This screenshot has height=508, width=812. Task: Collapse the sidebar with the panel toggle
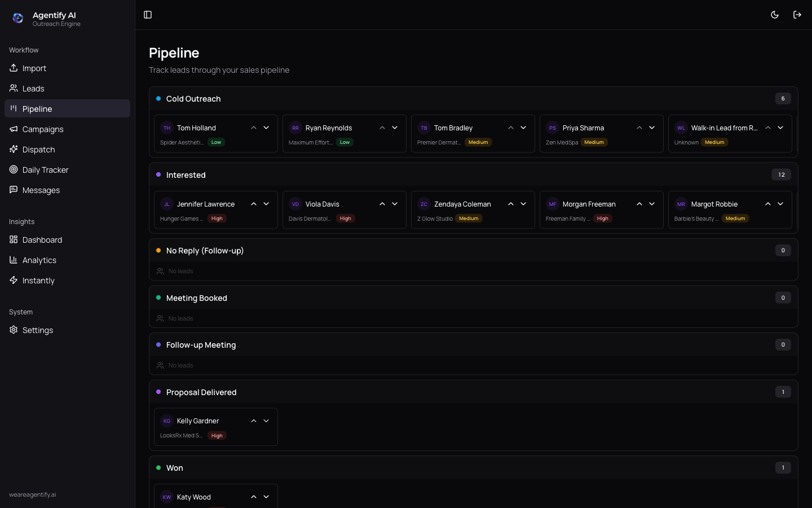(148, 15)
